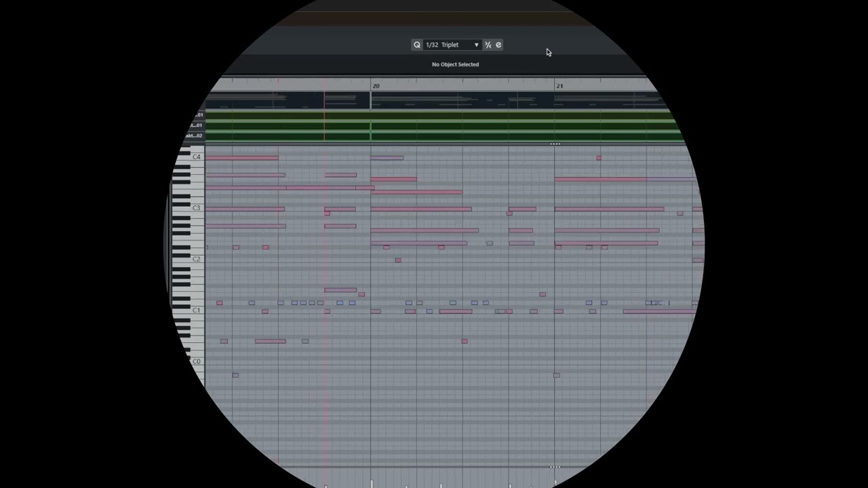
Task: Apply quantize with the Q button
Action: click(417, 45)
